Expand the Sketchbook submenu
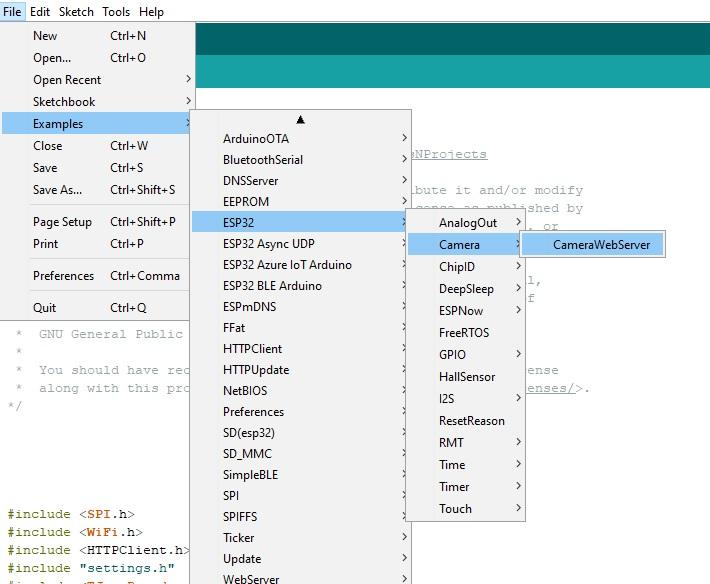The image size is (710, 584). pyautogui.click(x=97, y=102)
